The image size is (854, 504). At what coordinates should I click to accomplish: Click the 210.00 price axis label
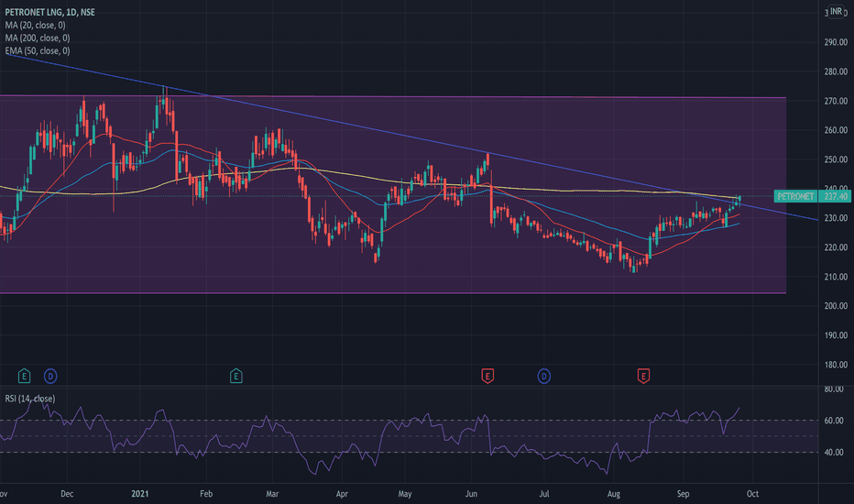coord(836,277)
